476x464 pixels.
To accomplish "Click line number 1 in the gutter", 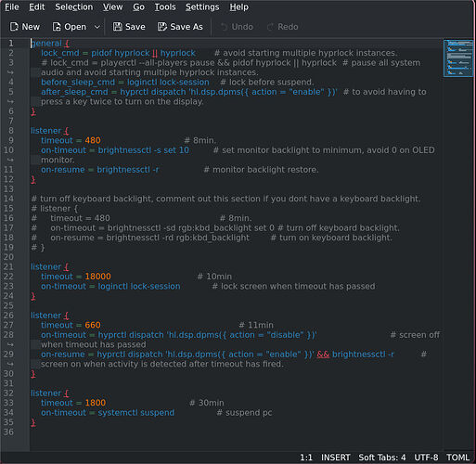I will coord(11,43).
